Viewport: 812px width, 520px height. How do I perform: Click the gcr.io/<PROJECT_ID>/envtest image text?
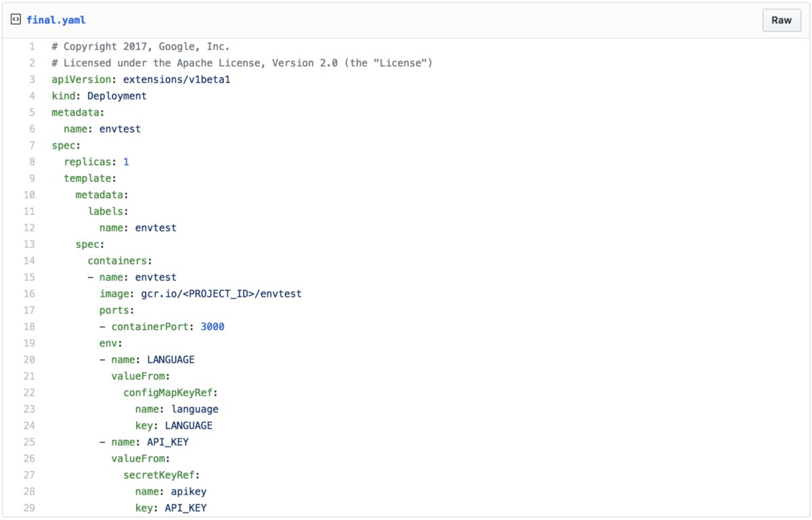click(221, 293)
